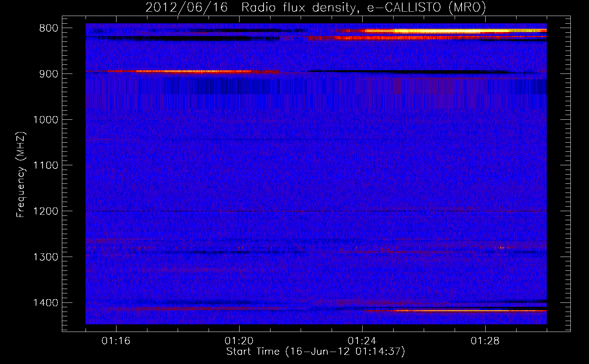
Task: Click the 01:28 time tick label
Action: coord(485,341)
